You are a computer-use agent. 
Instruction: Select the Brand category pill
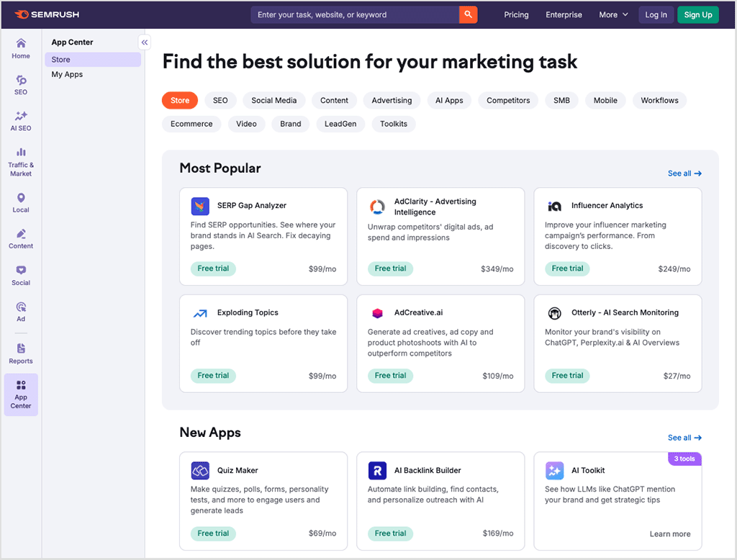coord(291,124)
